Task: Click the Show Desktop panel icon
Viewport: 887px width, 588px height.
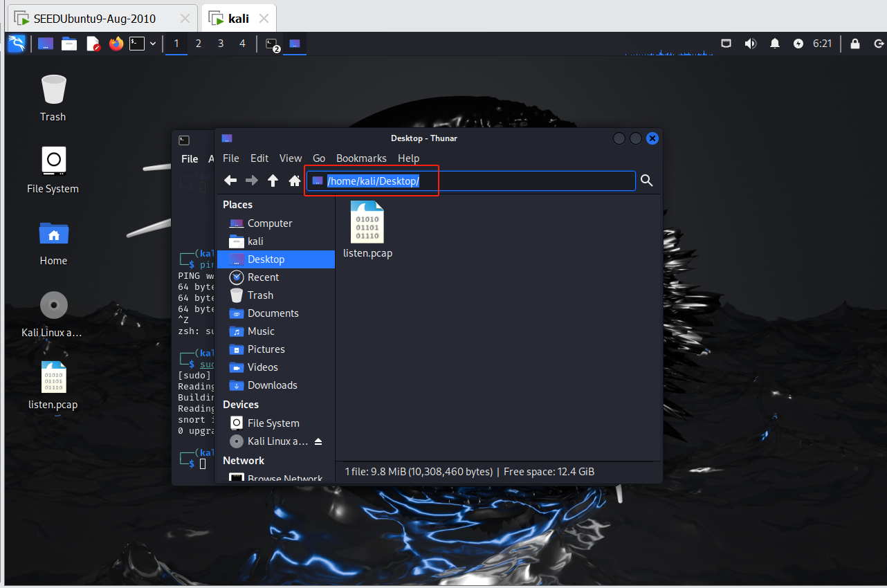Action: (46, 44)
